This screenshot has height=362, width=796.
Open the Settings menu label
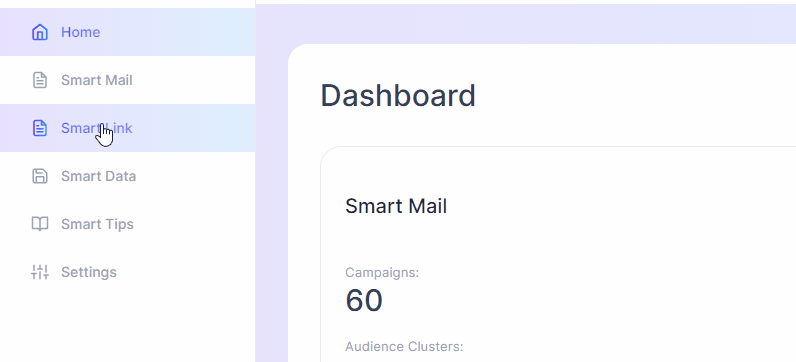tap(89, 272)
